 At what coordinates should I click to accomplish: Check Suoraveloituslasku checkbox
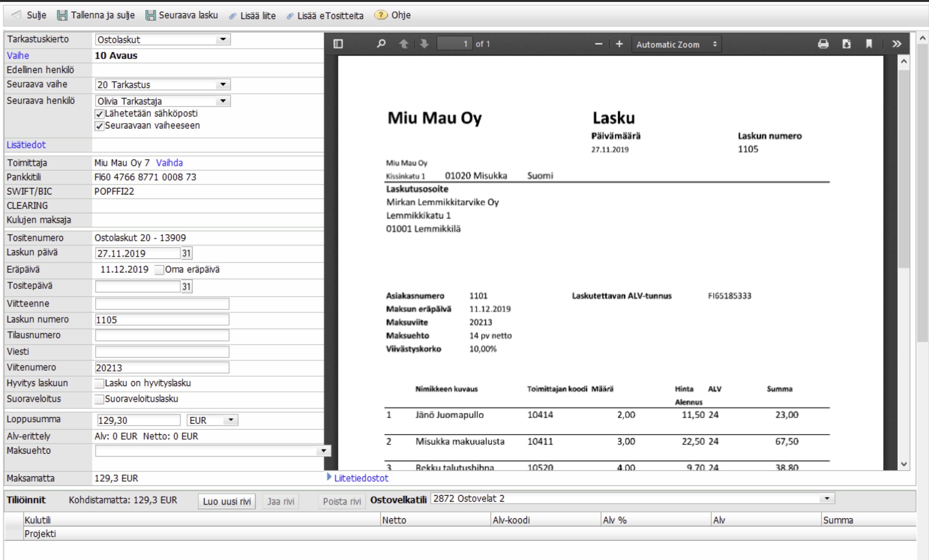tap(99, 399)
